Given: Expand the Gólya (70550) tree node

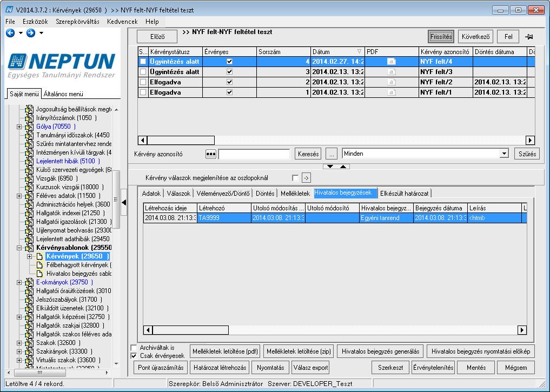Looking at the screenshot, I should (x=19, y=127).
